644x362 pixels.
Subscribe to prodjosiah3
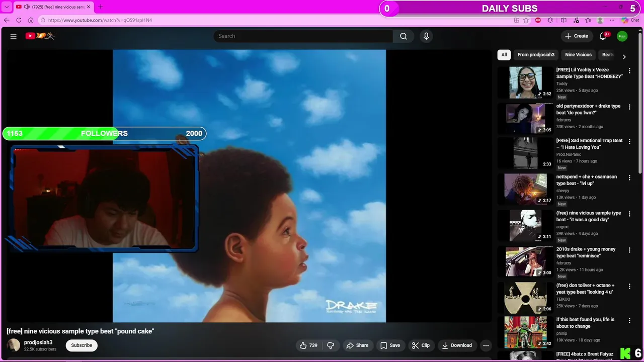[x=82, y=345]
